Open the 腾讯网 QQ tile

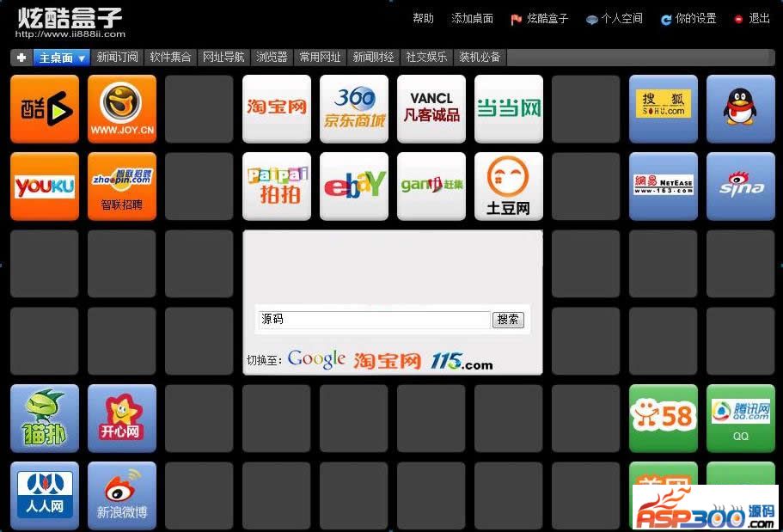(741, 419)
